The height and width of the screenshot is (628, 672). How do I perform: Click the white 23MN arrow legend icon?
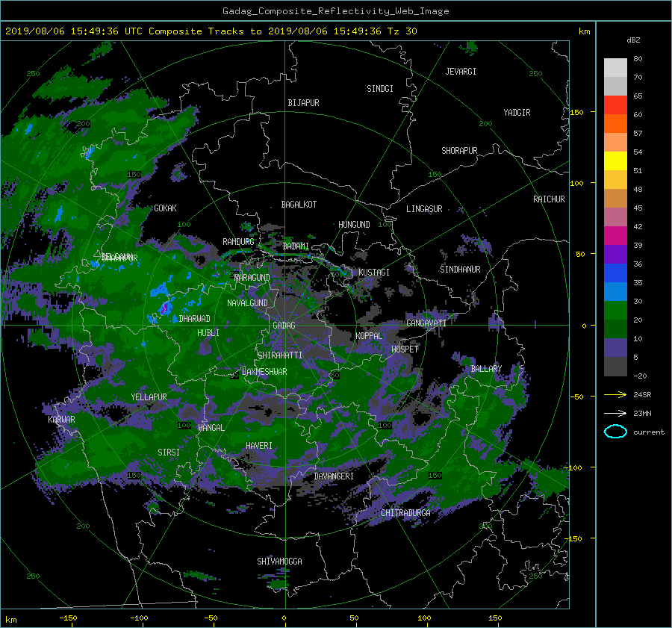coord(615,413)
